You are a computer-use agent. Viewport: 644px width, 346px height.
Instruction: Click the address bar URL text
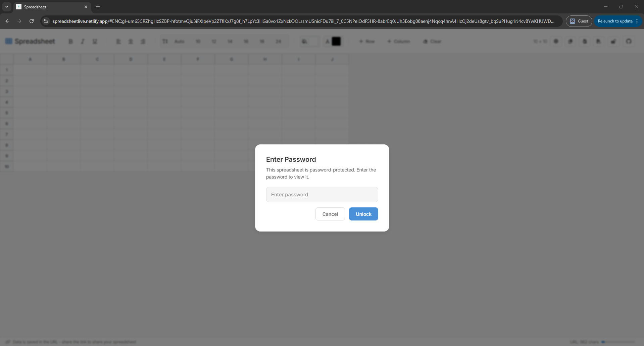tap(303, 21)
